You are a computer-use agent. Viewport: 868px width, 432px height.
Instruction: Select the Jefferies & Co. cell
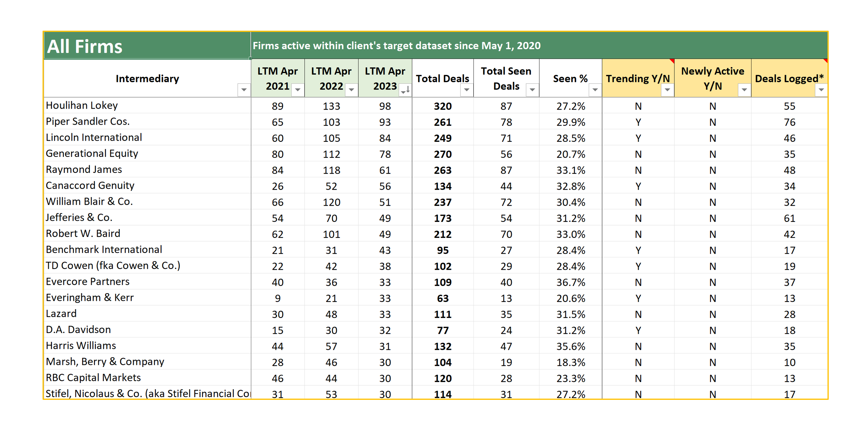click(x=147, y=217)
